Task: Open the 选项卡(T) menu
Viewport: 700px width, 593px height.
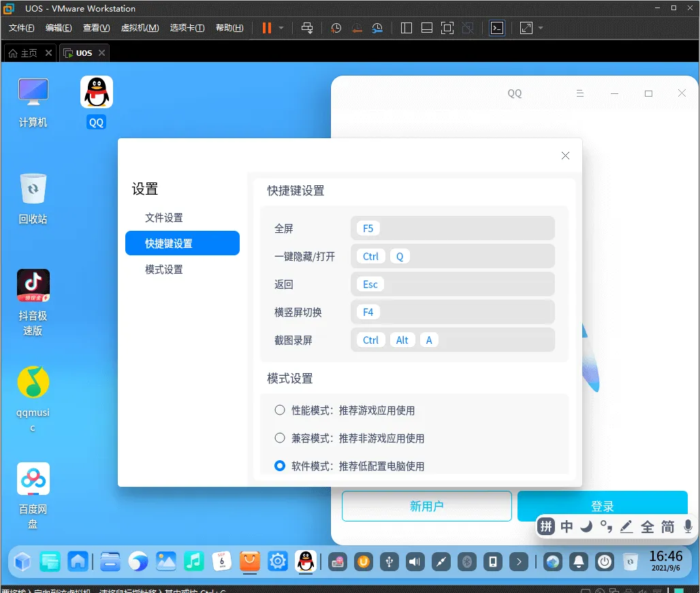Action: pyautogui.click(x=187, y=28)
